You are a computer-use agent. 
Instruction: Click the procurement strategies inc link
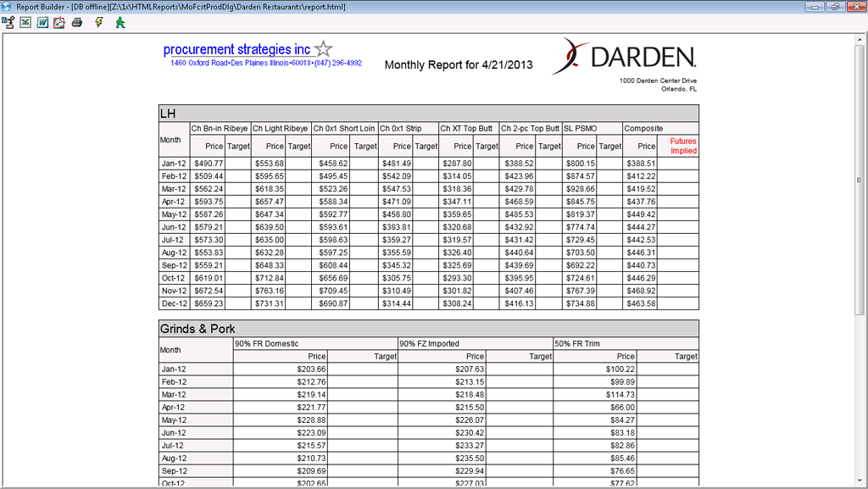[236, 50]
